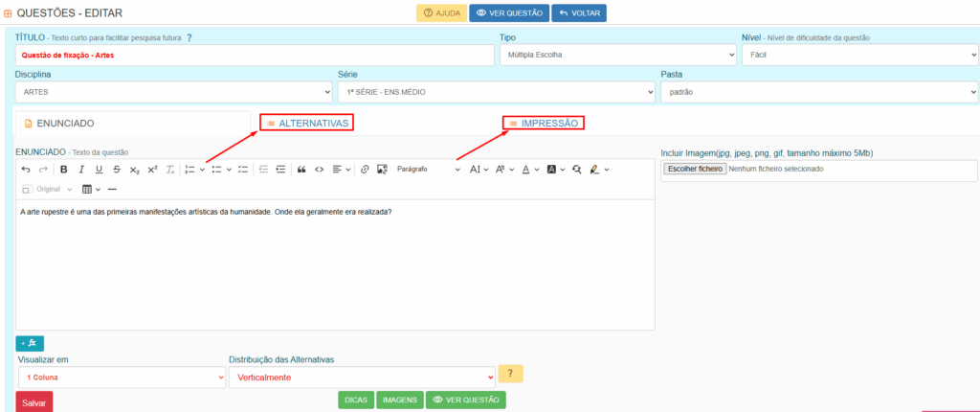Click the yellow AJUDA button
980x412 pixels.
[x=441, y=13]
